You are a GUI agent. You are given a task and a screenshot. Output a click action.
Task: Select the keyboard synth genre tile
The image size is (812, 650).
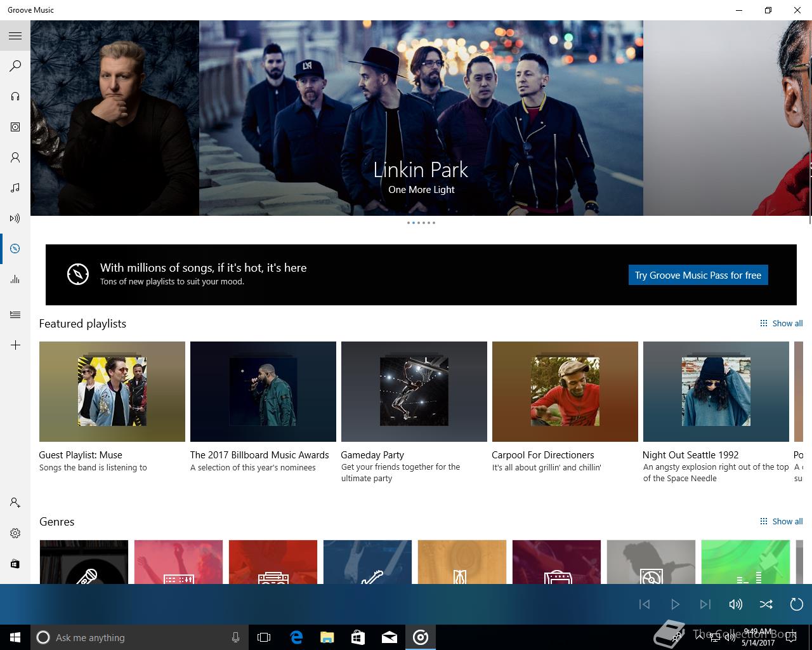(x=178, y=562)
